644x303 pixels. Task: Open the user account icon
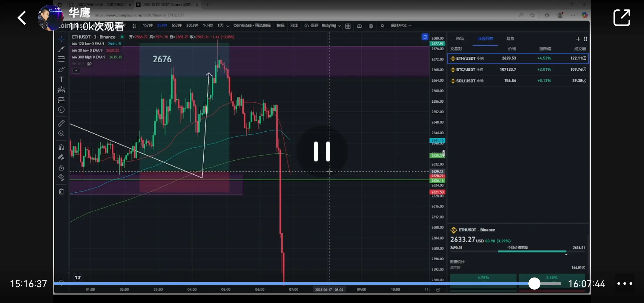[382, 26]
